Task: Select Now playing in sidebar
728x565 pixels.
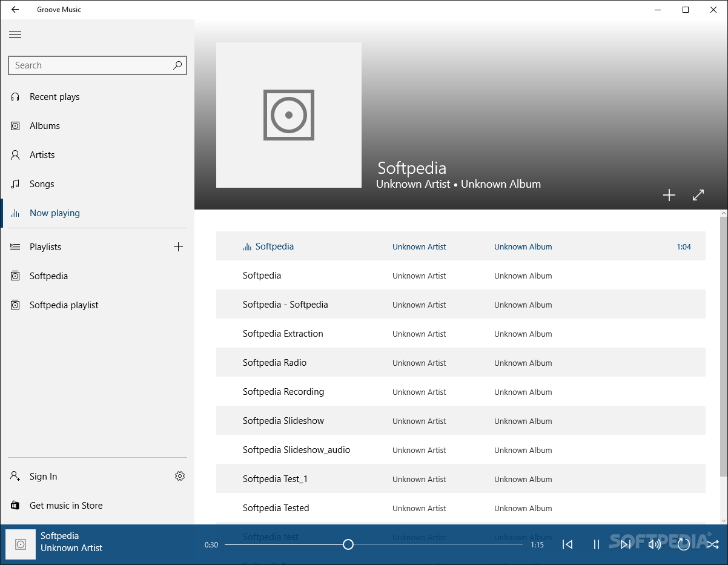Action: [98, 213]
